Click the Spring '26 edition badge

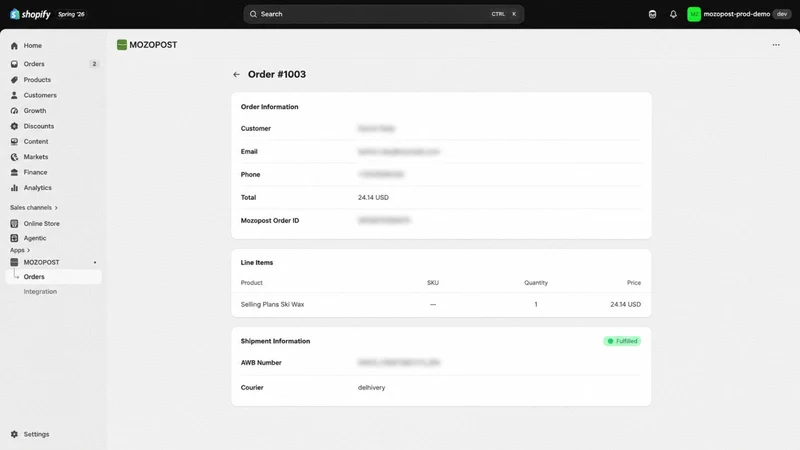[x=71, y=14]
